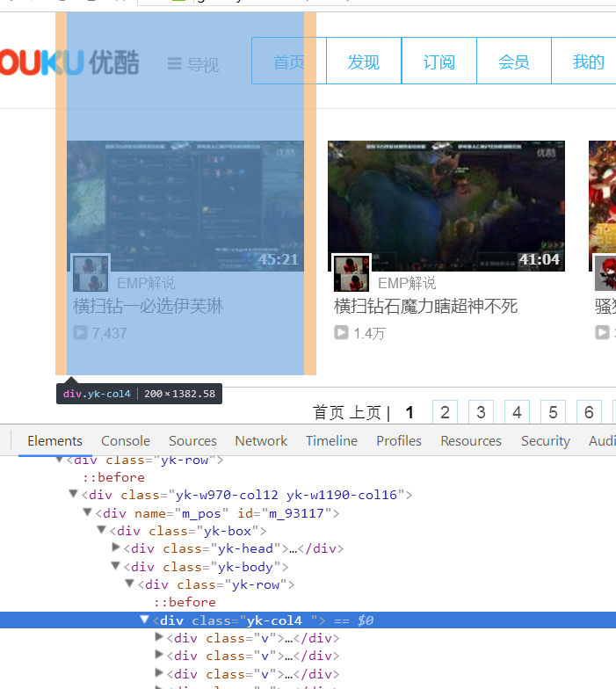Open the 首页 navigation tab
The height and width of the screenshot is (689, 616).
[x=289, y=62]
